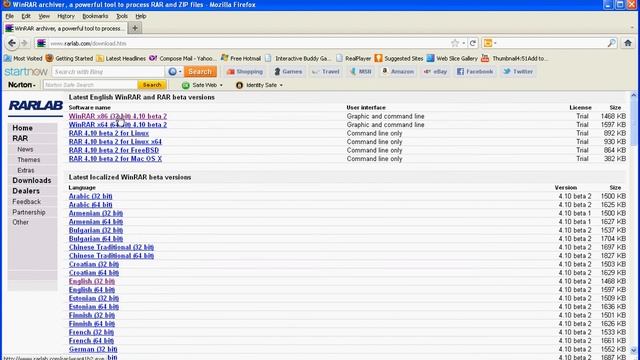Open the Tools menu
This screenshot has width=640, height=360.
[x=122, y=16]
